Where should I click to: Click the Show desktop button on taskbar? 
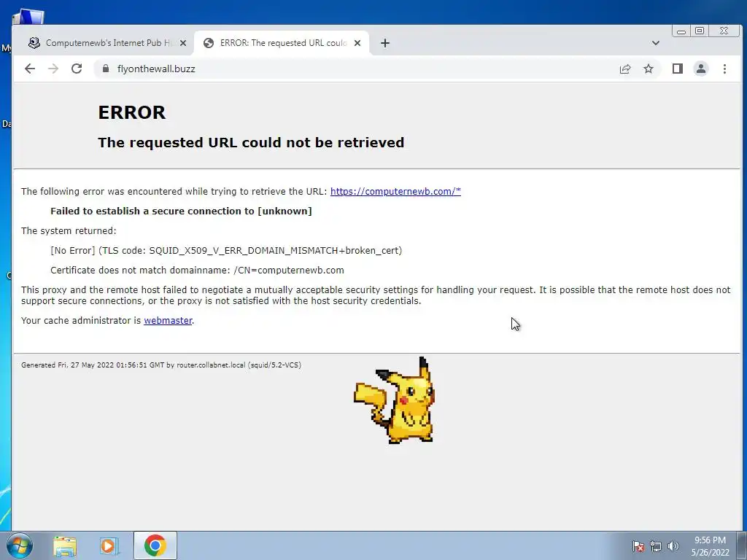pos(742,545)
